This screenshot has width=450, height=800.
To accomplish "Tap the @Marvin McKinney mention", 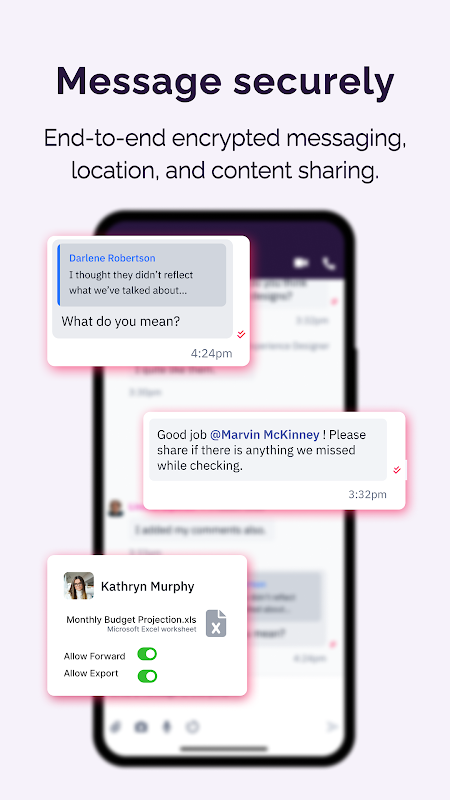I will coord(265,435).
